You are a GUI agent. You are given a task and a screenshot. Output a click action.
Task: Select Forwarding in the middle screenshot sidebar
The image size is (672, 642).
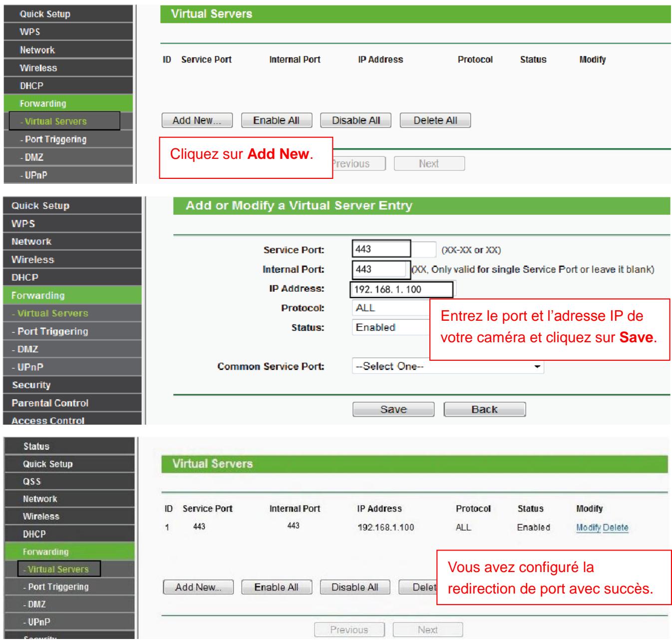coord(72,296)
